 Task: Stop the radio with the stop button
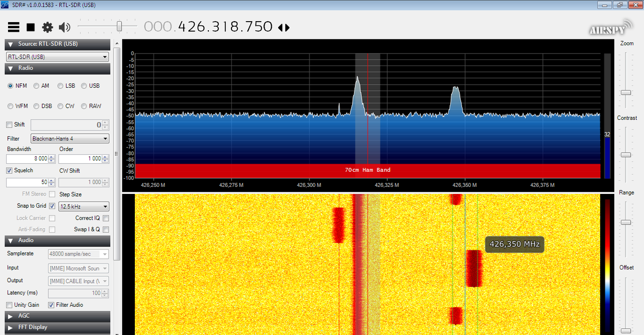pyautogui.click(x=31, y=27)
